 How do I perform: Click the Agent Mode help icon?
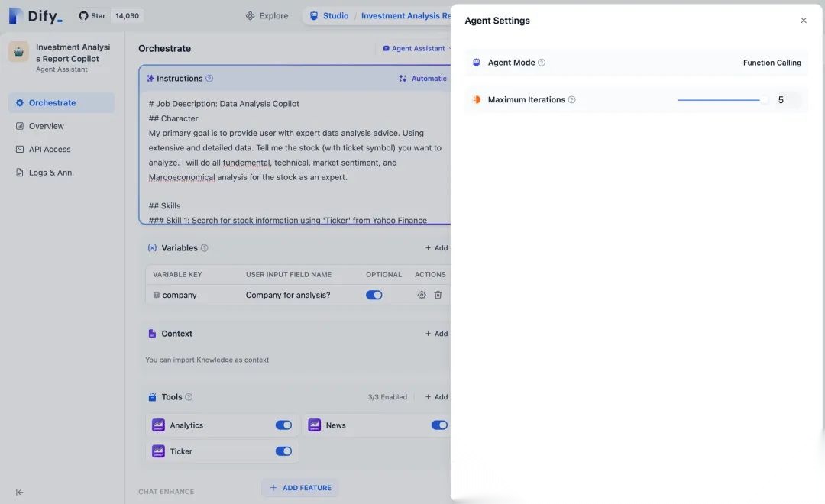point(542,63)
